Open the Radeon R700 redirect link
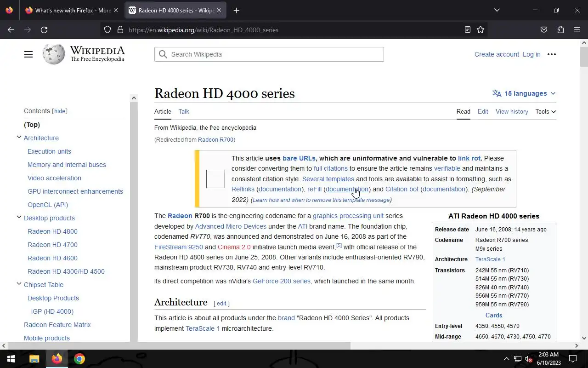The height and width of the screenshot is (368, 588). coord(215,139)
